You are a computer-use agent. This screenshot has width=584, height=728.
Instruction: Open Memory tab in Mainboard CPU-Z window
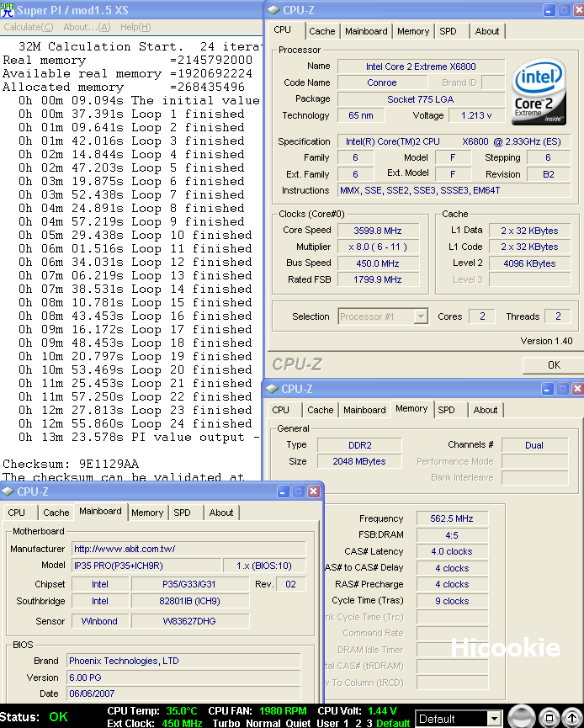click(x=147, y=513)
